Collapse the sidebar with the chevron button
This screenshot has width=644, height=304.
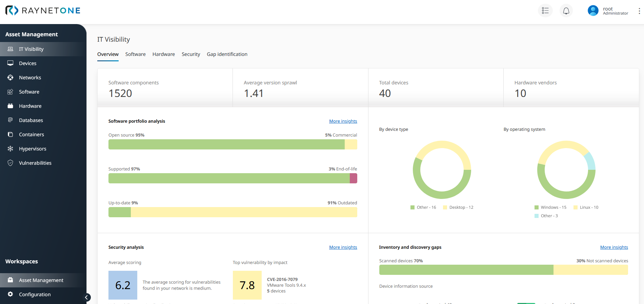coord(87,298)
